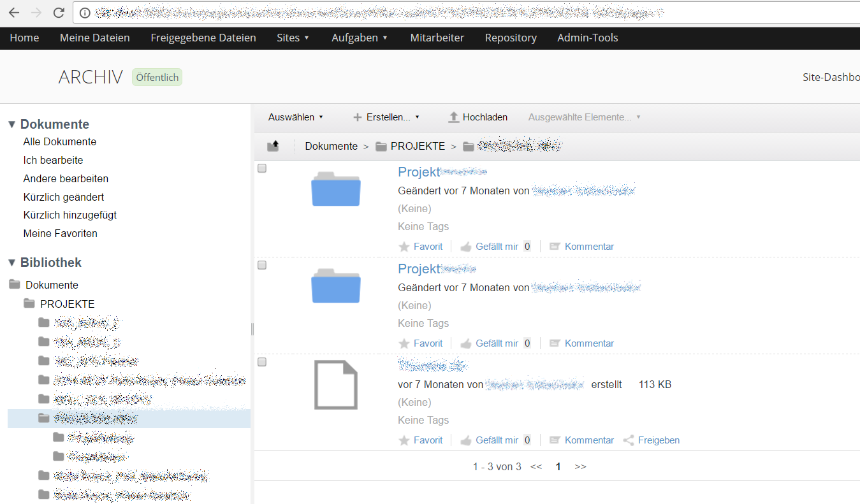Click Gefällt mir on the 113 KB document
860x504 pixels.
[492, 440]
